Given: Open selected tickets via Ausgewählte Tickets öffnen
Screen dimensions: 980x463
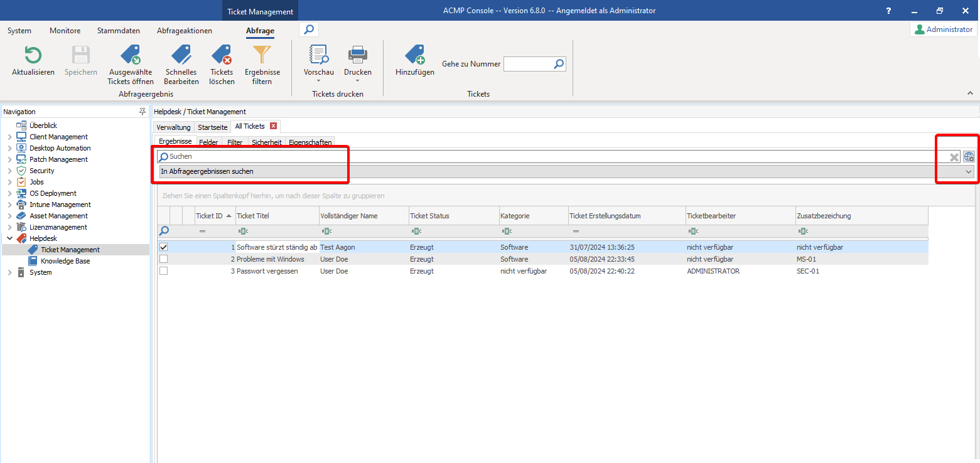Looking at the screenshot, I should pyautogui.click(x=131, y=56).
